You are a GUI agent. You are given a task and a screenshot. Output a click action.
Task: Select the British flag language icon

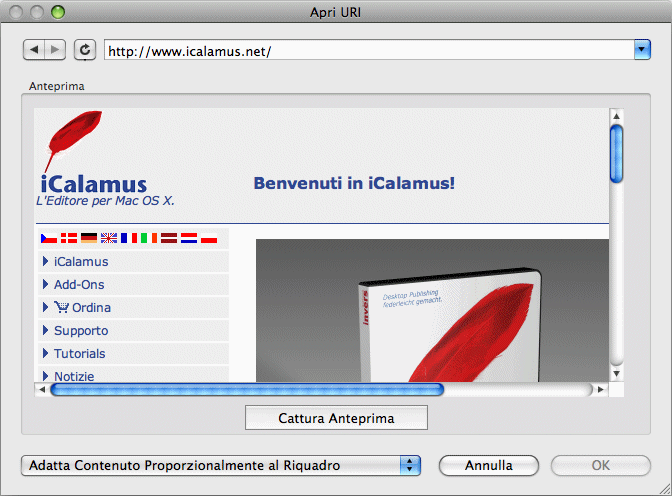pyautogui.click(x=109, y=238)
